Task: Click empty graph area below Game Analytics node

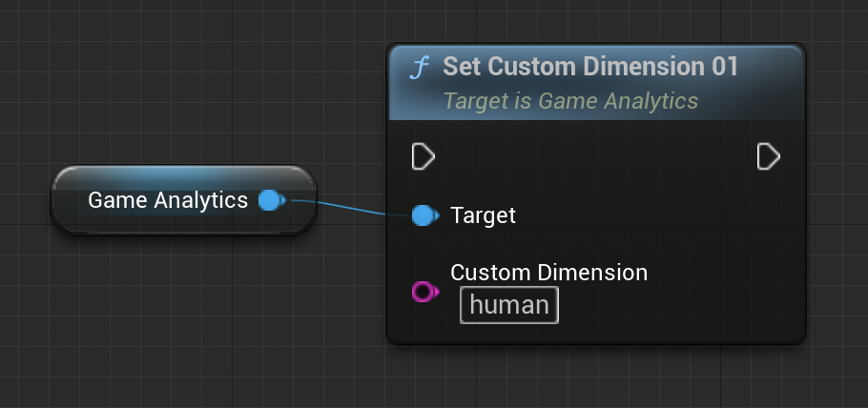Action: (181, 305)
